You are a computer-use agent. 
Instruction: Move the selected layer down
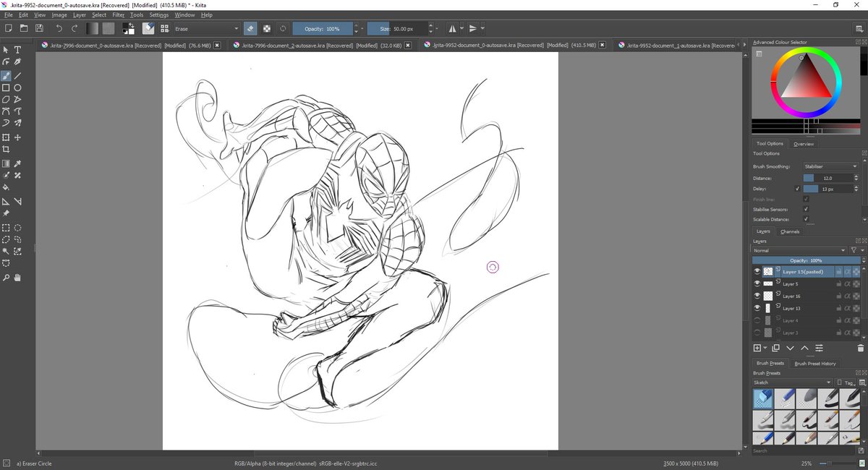point(790,348)
